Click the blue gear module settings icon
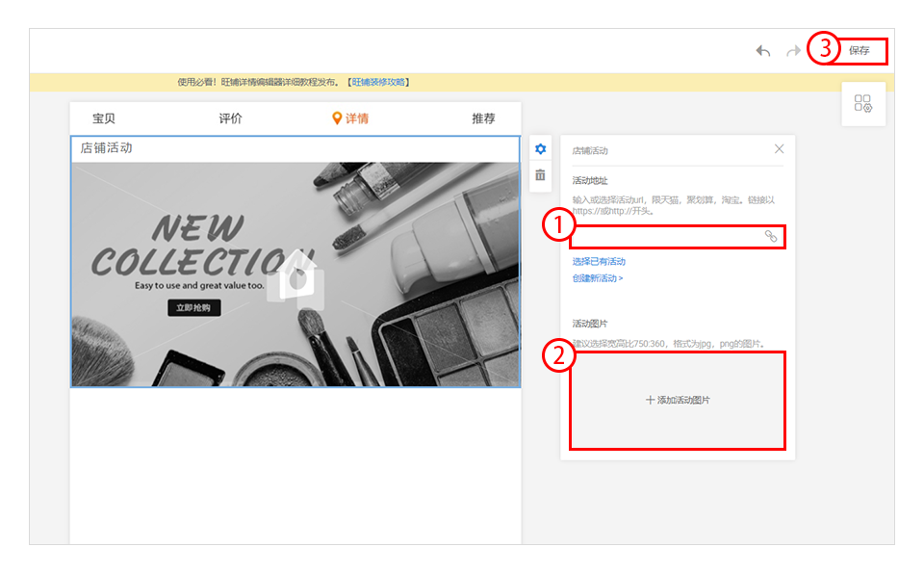The width and height of the screenshot is (924, 574). 540,149
